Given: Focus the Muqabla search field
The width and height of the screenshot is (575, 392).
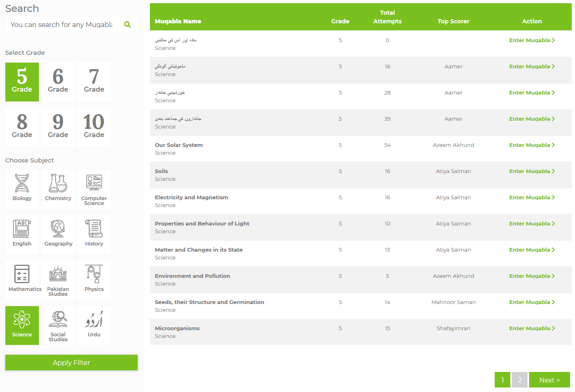Looking at the screenshot, I should tap(61, 25).
